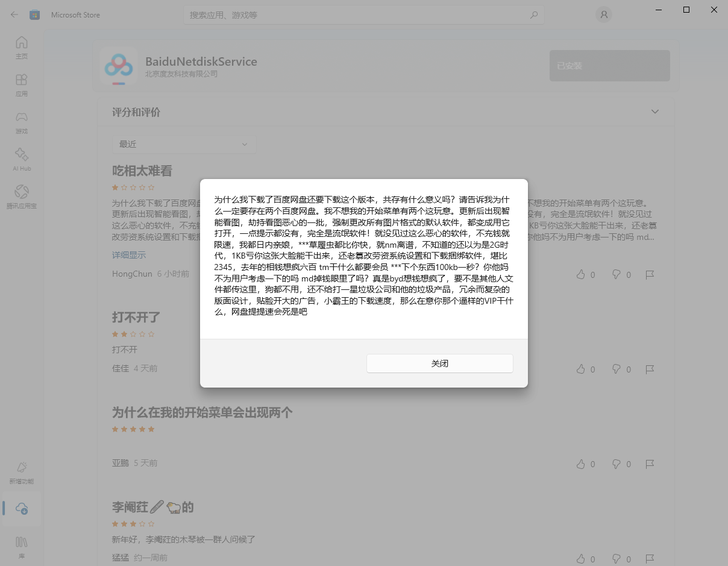Like 猛猛's review with thumbs up
The image size is (728, 566).
point(581,559)
